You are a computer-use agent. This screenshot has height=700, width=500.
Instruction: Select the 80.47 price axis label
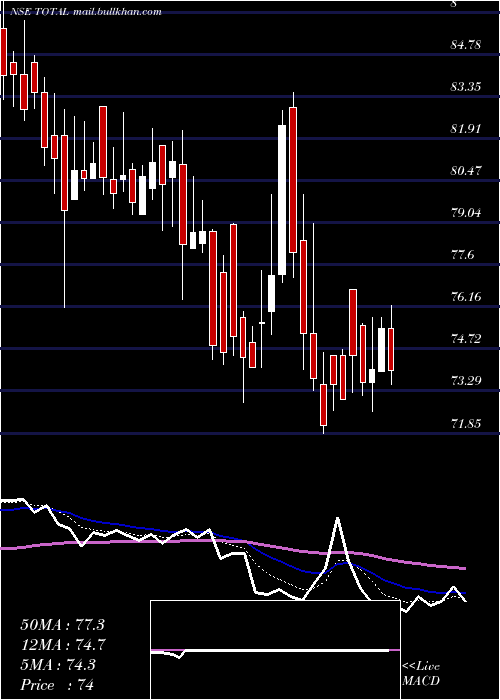(x=466, y=170)
